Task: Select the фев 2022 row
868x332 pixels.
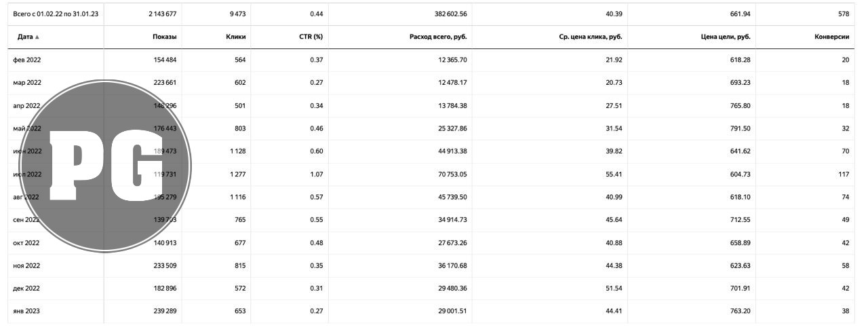Action: pos(434,60)
